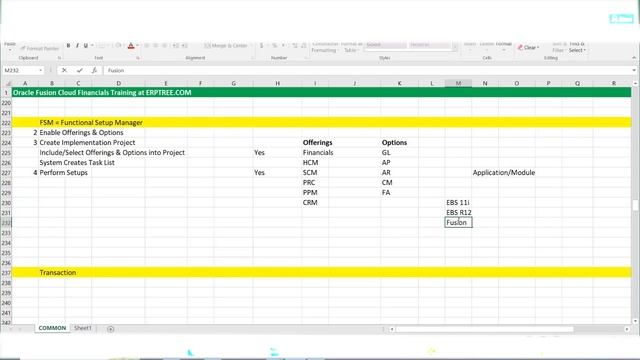640x360 pixels.
Task: Apply Accounting number format dollar icon
Action: (261, 45)
